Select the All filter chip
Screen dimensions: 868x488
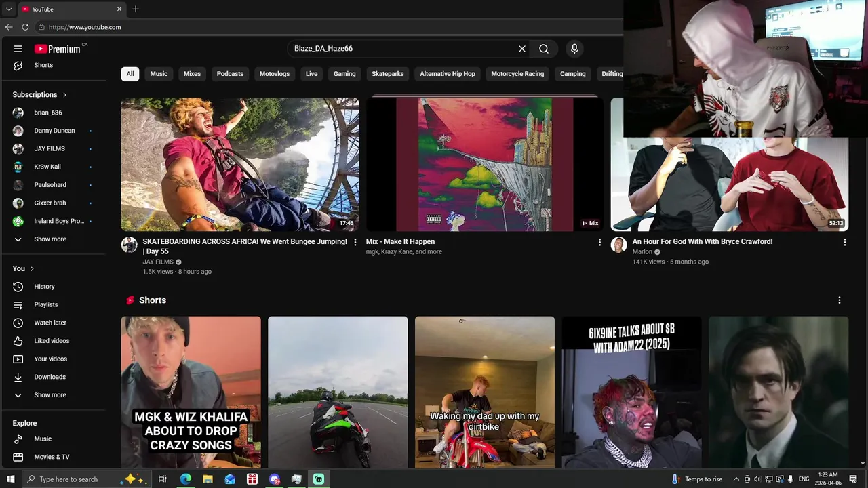[x=130, y=74]
